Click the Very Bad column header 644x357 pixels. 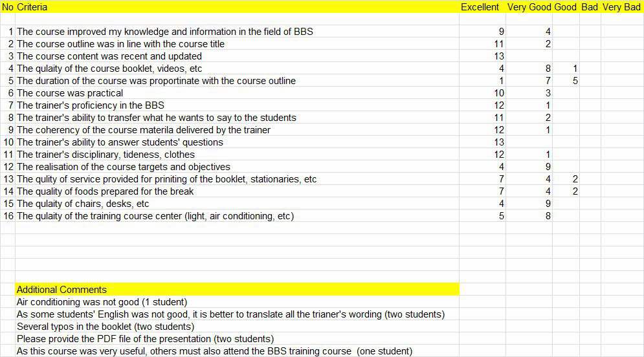(x=622, y=7)
